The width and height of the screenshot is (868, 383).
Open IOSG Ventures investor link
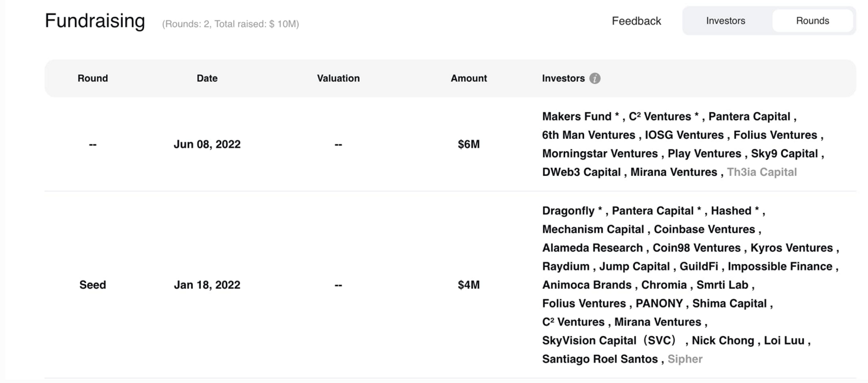click(684, 135)
